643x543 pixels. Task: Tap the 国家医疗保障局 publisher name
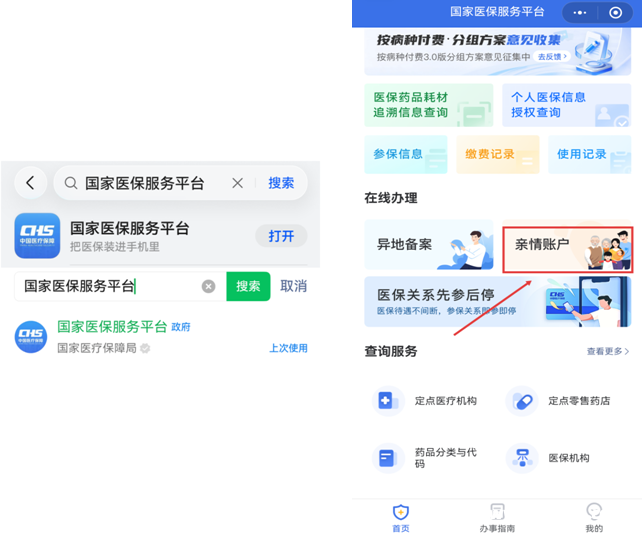coord(97,348)
